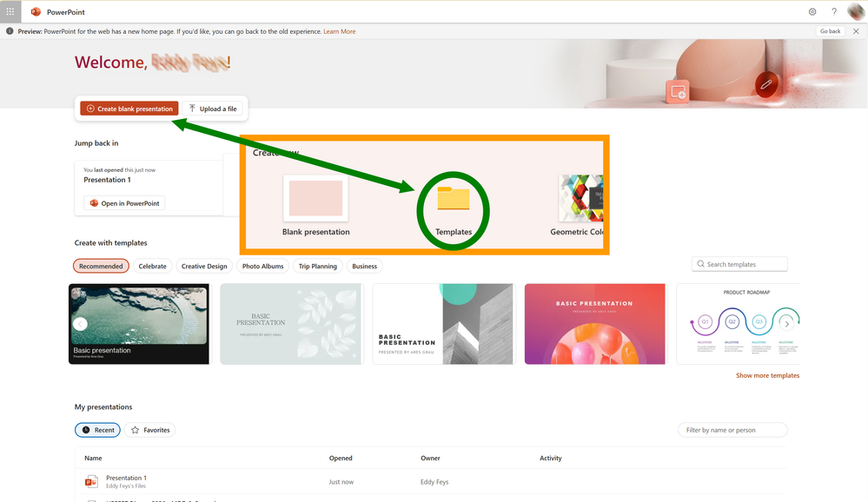The height and width of the screenshot is (502, 868).
Task: Open the help question mark icon
Action: (x=833, y=11)
